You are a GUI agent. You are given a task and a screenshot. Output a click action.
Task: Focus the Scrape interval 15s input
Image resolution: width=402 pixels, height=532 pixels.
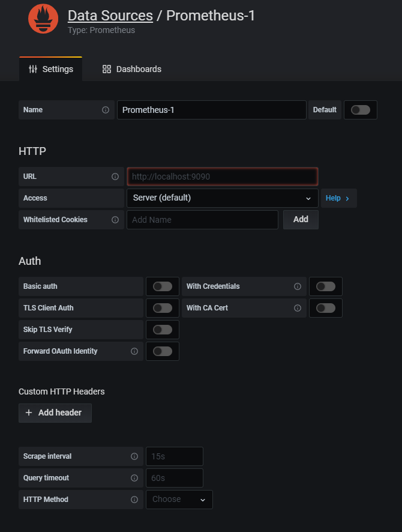tap(175, 456)
